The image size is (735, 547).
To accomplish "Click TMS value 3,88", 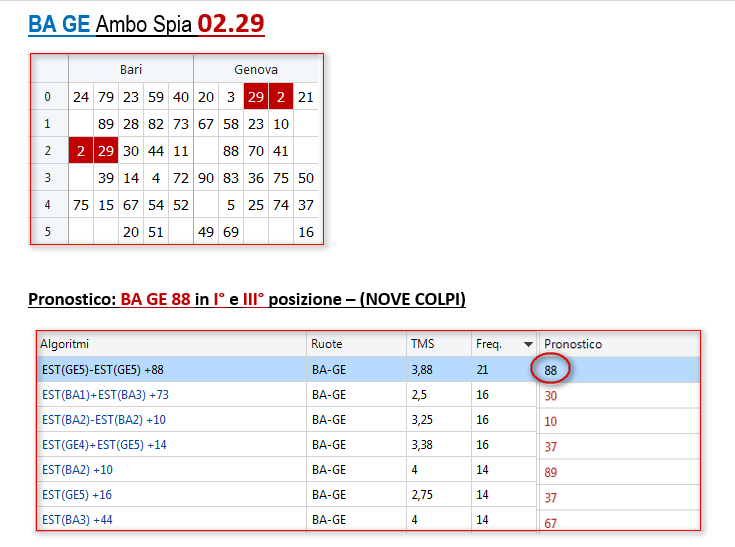I will click(x=422, y=370).
